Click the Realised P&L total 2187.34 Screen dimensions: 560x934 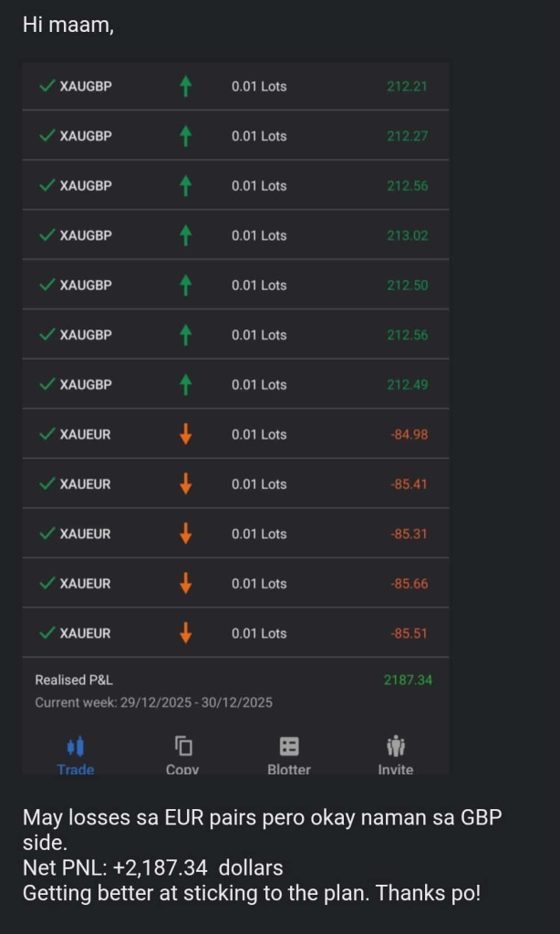(x=408, y=680)
